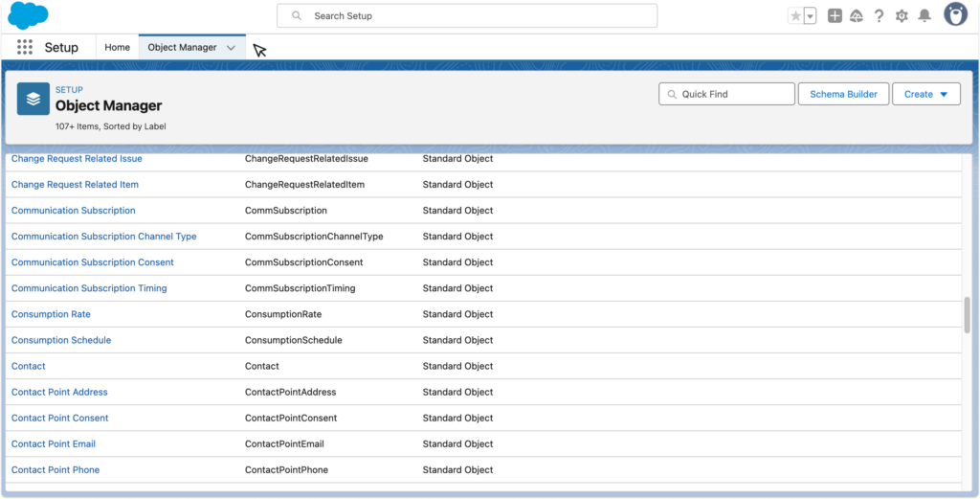Click the Salesforce cloud logo
The image size is (980, 499).
pos(27,15)
